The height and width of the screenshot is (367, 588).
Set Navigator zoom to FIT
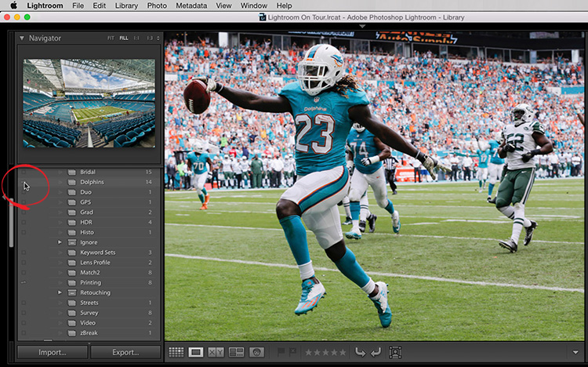[x=111, y=38]
